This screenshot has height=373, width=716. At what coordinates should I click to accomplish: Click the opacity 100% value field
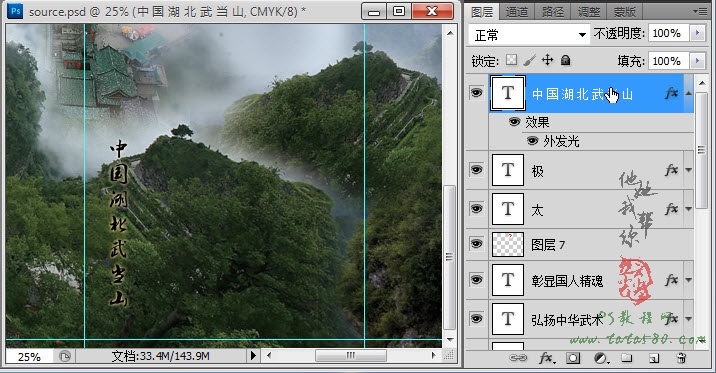point(669,33)
